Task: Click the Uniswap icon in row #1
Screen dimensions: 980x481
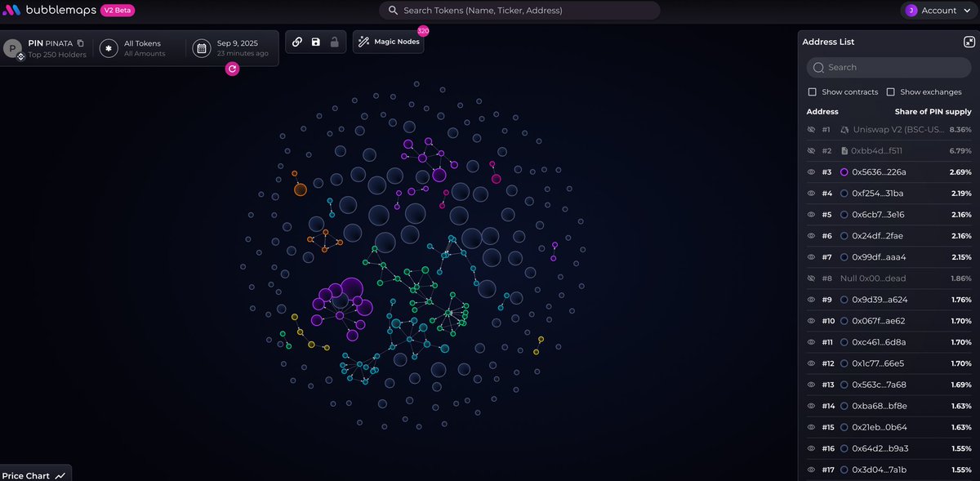Action: point(844,130)
